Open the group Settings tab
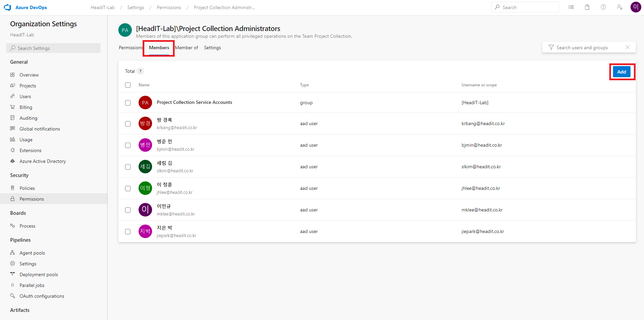The width and height of the screenshot is (644, 320). point(212,48)
